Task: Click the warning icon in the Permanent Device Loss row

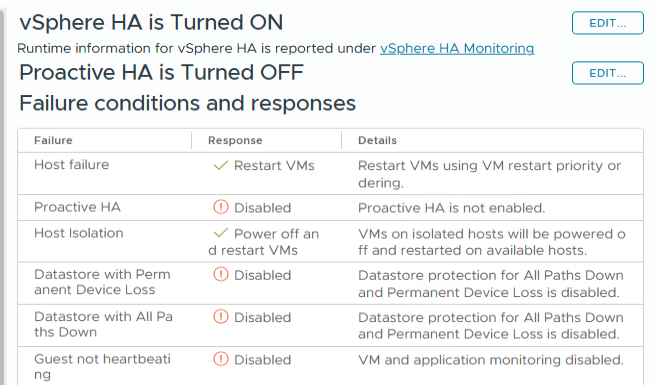Action: click(221, 275)
